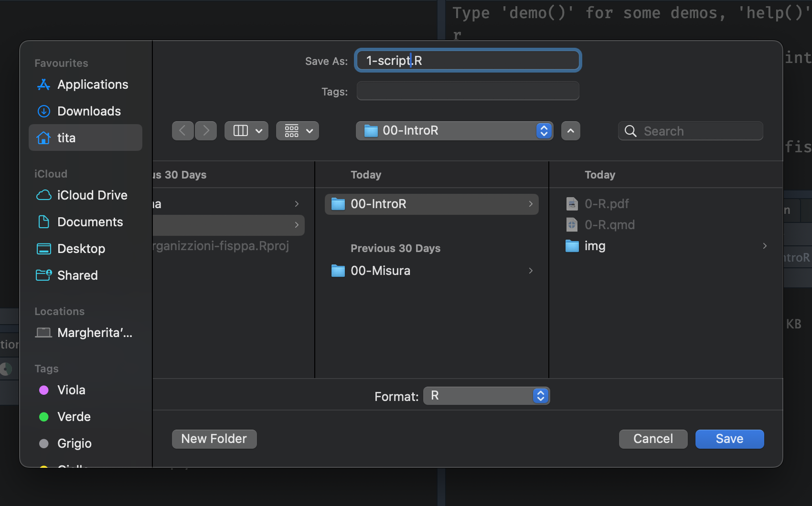Open iCloud Drive in the sidebar
812x506 pixels.
click(x=92, y=195)
